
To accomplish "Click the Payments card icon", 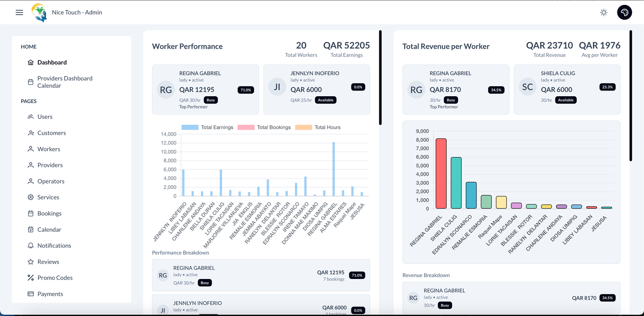I will [31, 294].
